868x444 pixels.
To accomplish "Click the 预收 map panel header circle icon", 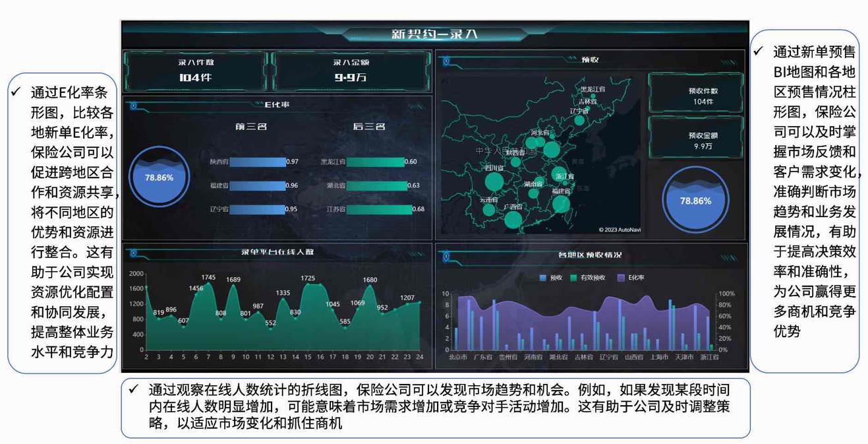I will [446, 61].
